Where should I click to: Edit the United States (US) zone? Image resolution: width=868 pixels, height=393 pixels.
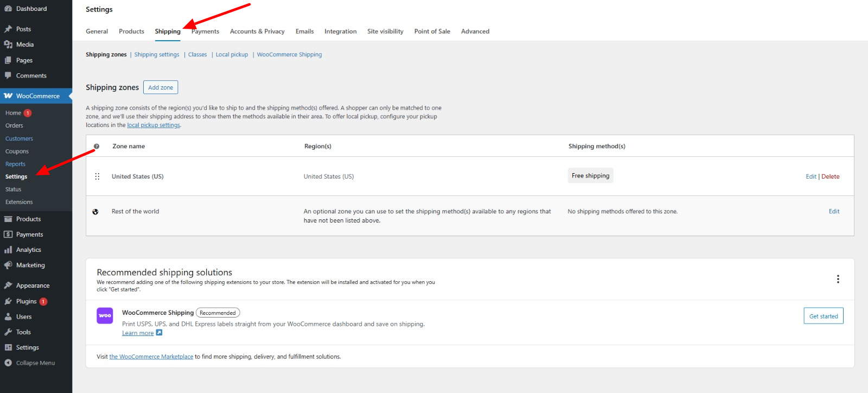pyautogui.click(x=811, y=176)
